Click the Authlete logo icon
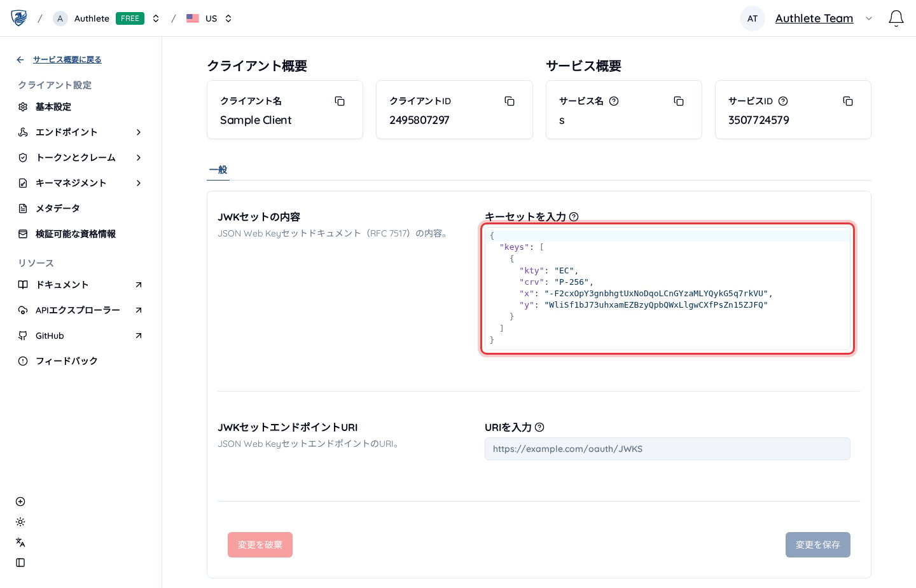The height and width of the screenshot is (588, 916). pyautogui.click(x=19, y=18)
